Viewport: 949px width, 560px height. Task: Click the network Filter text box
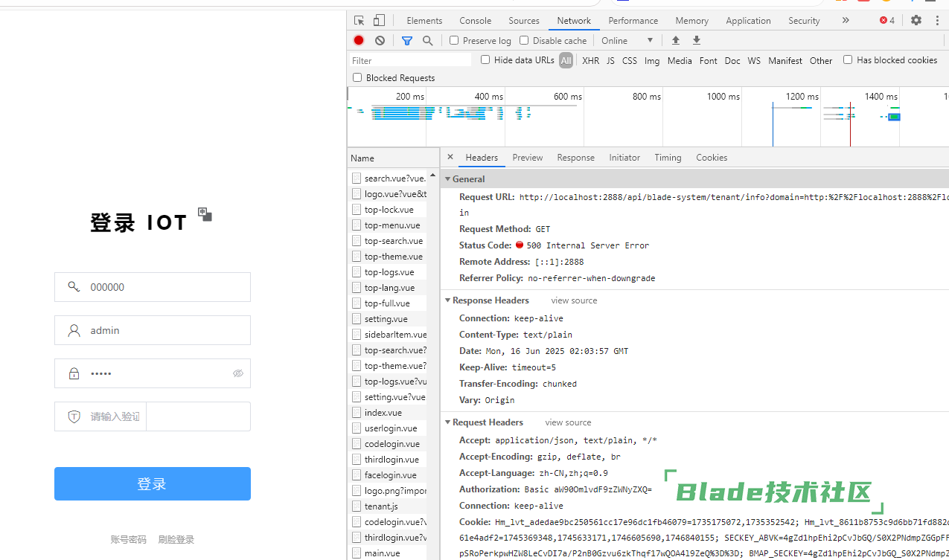click(410, 60)
